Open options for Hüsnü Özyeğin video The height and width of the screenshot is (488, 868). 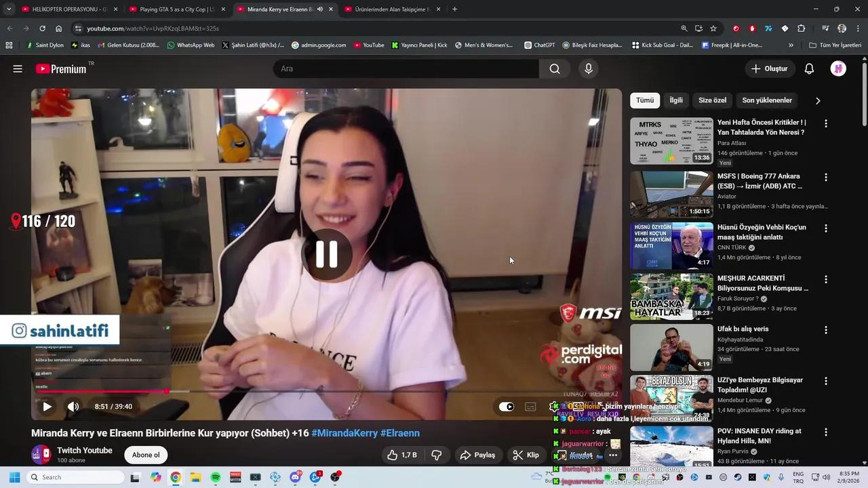(826, 228)
